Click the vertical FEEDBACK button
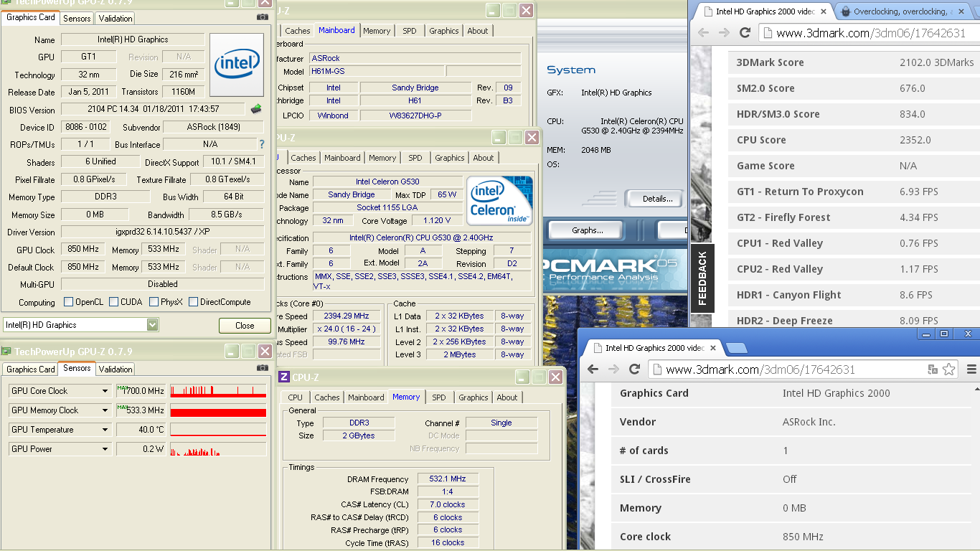The height and width of the screenshot is (551, 980). pos(702,278)
